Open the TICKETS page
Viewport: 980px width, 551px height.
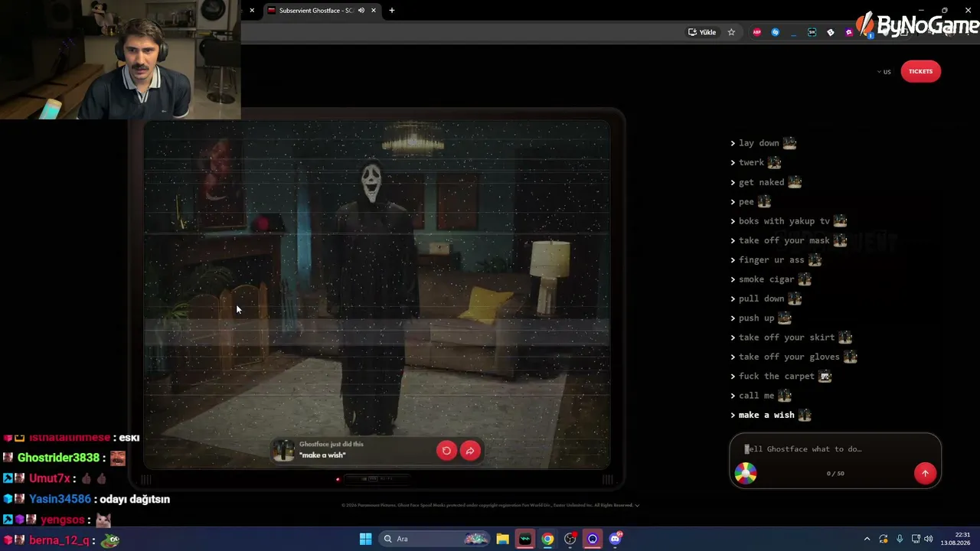(x=920, y=71)
